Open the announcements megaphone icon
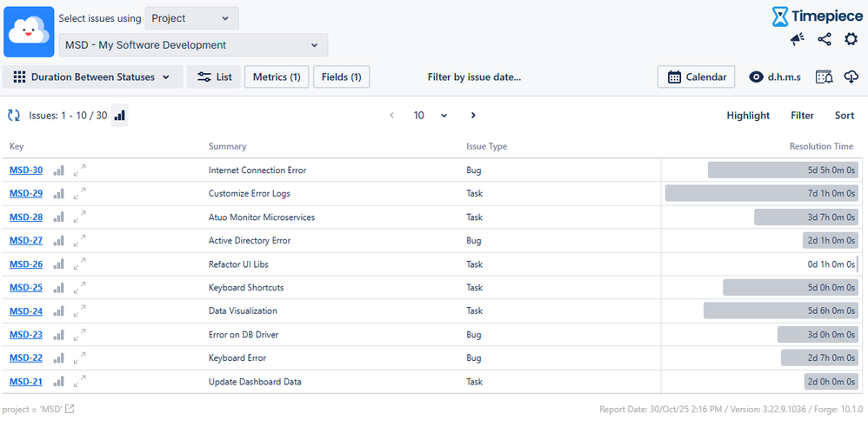The image size is (868, 421). pos(798,39)
